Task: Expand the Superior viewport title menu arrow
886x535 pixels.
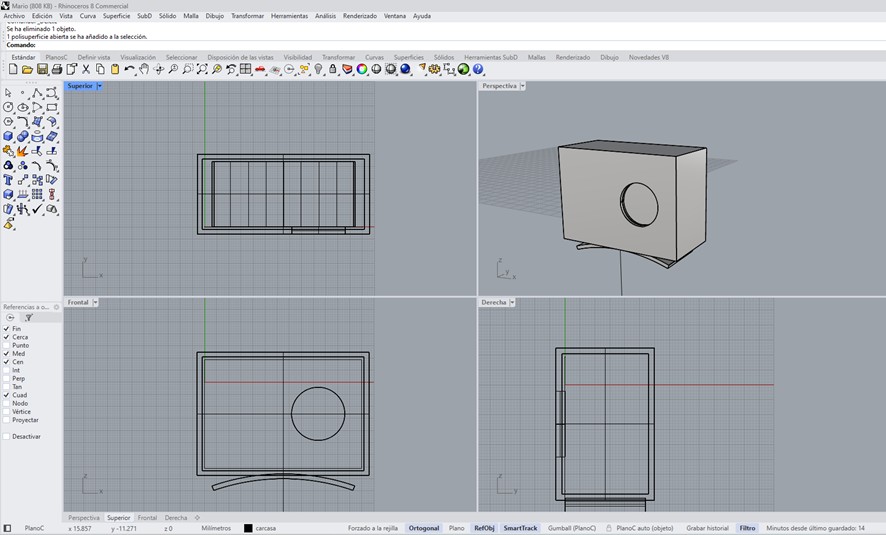Action: pyautogui.click(x=100, y=86)
